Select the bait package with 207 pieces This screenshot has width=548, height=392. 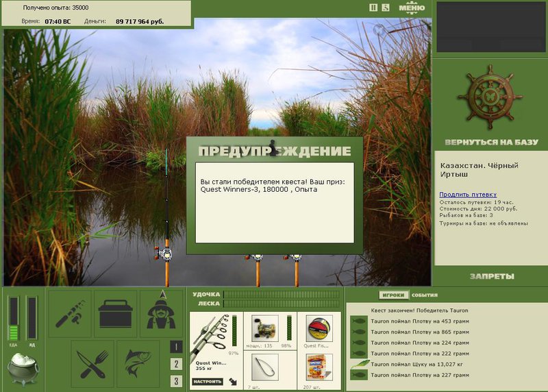click(x=319, y=367)
